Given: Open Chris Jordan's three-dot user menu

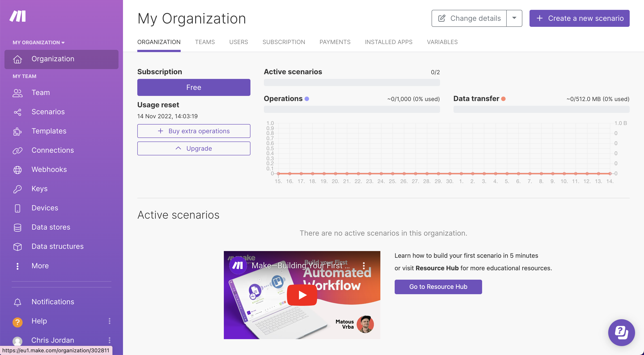Looking at the screenshot, I should tap(109, 340).
